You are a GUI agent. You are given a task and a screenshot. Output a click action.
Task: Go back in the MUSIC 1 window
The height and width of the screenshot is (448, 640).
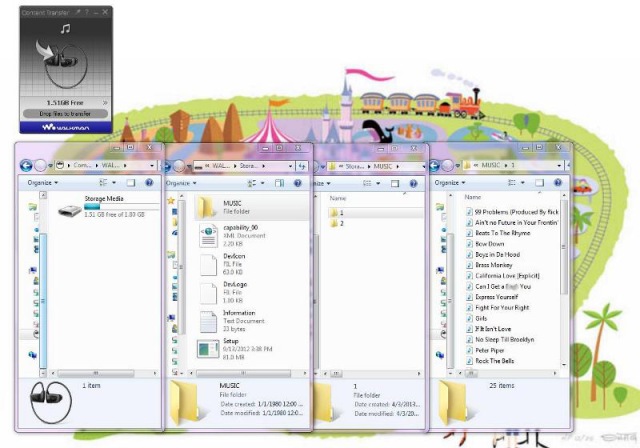point(434,165)
